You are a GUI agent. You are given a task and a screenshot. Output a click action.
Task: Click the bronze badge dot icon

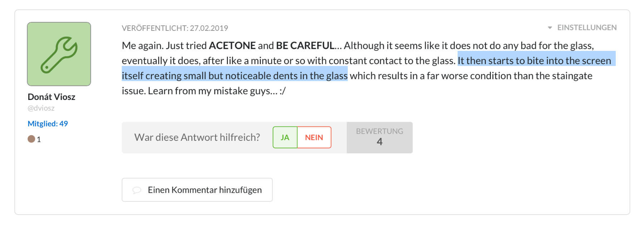tap(31, 139)
